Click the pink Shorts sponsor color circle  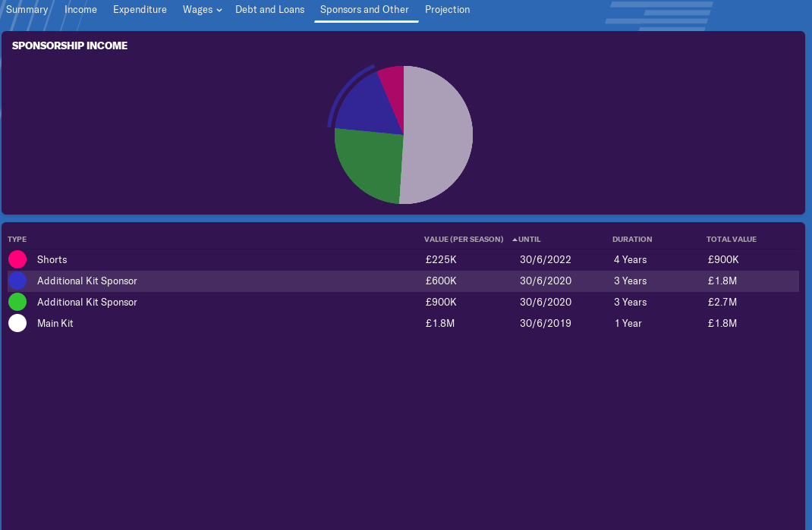tap(17, 259)
